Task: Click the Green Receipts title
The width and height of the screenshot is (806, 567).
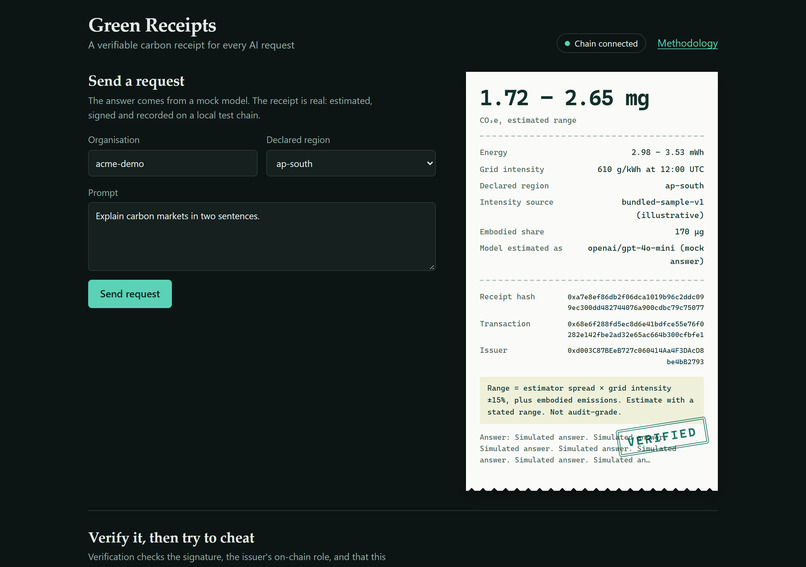Action: click(152, 25)
